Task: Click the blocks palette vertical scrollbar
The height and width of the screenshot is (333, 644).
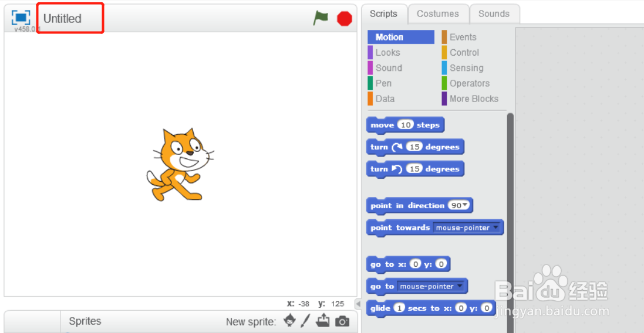Action: point(510,223)
